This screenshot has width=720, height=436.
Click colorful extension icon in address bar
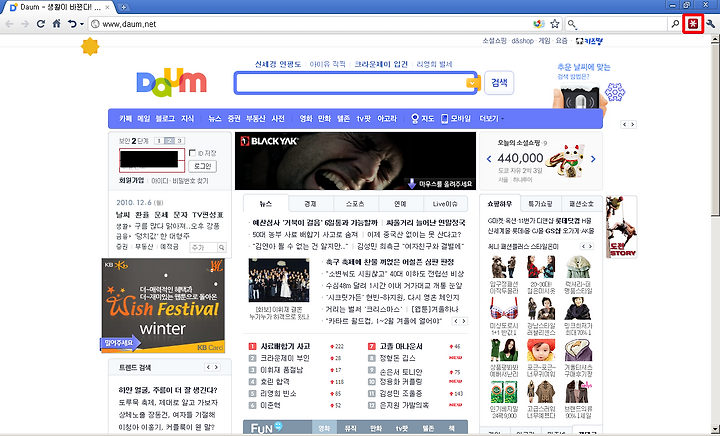[539, 24]
